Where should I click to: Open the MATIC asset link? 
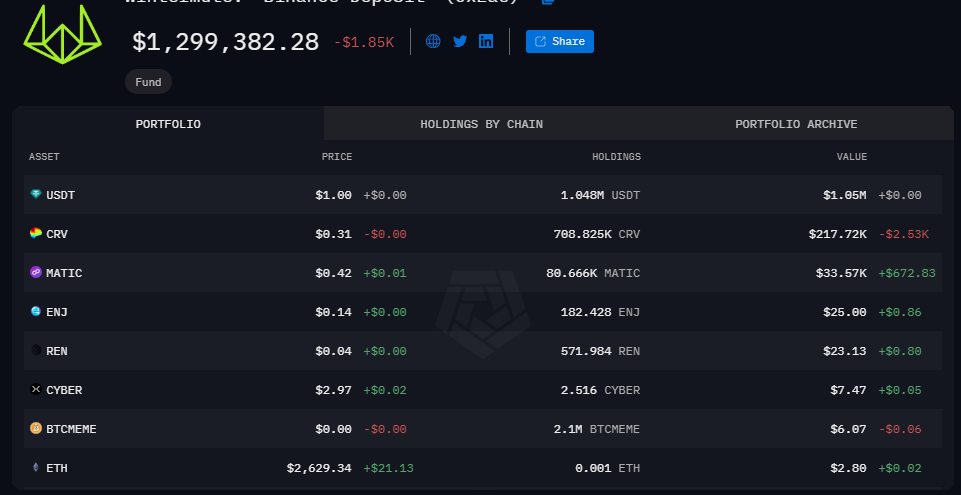64,273
